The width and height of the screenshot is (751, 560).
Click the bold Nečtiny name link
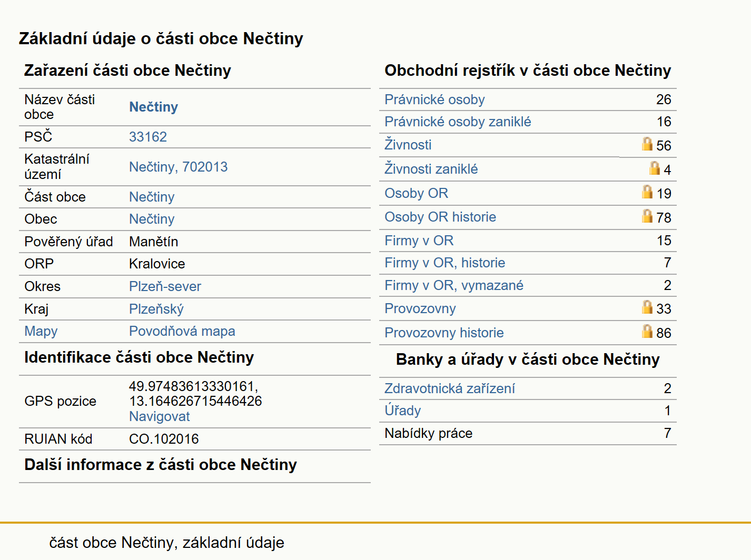coord(154,107)
